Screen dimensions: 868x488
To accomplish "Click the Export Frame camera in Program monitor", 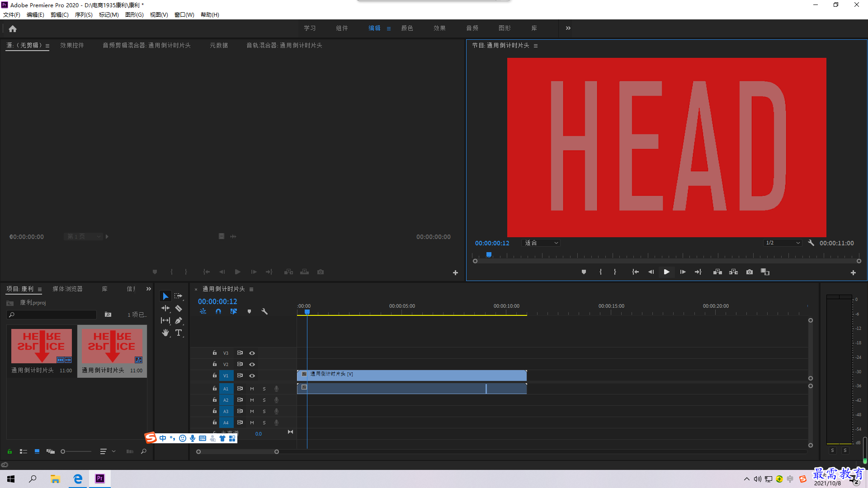I will pos(750,272).
